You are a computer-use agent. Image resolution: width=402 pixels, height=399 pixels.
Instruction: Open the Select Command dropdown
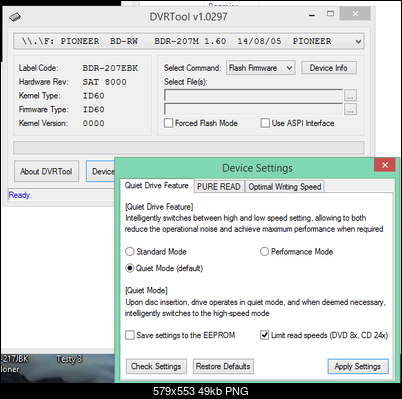(x=260, y=68)
